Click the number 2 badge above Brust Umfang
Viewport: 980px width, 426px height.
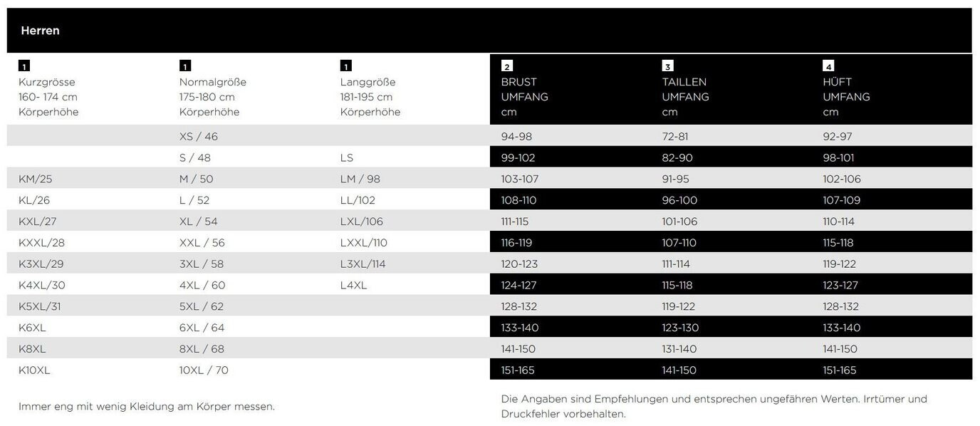click(x=507, y=66)
